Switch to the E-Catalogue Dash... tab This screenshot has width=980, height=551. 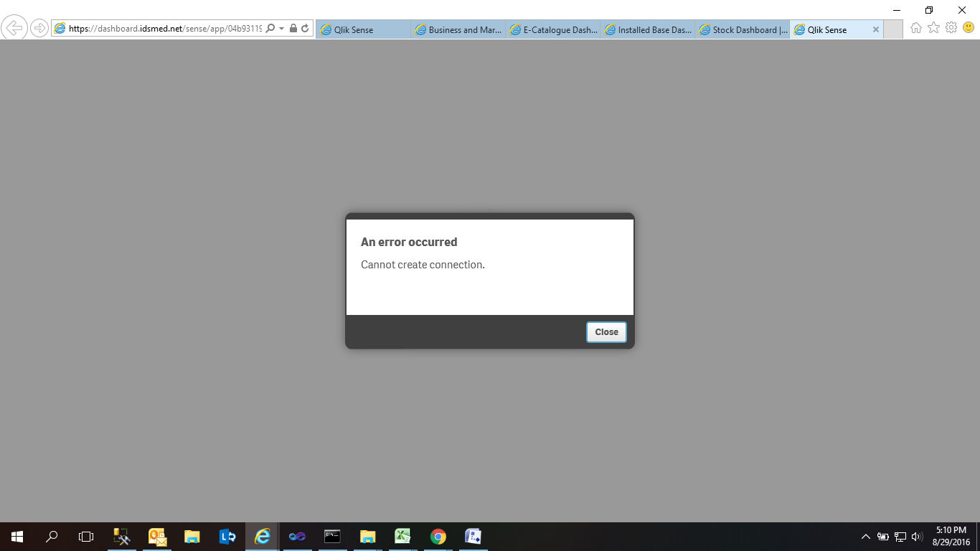pos(553,29)
